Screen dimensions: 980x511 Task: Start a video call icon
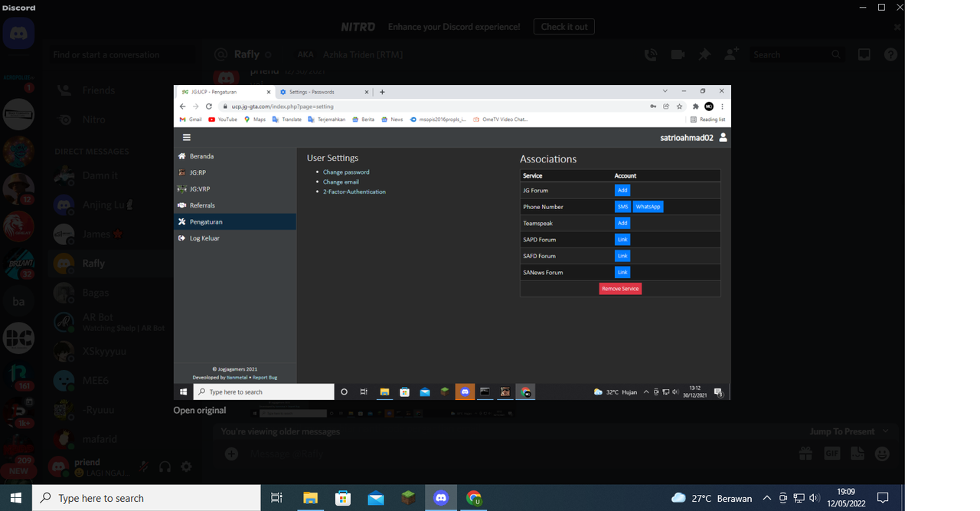pos(678,54)
